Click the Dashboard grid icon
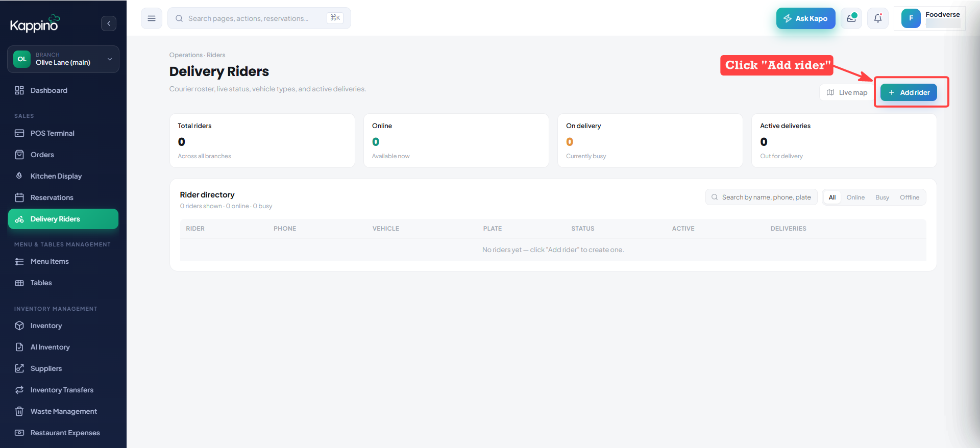980x448 pixels. [19, 90]
